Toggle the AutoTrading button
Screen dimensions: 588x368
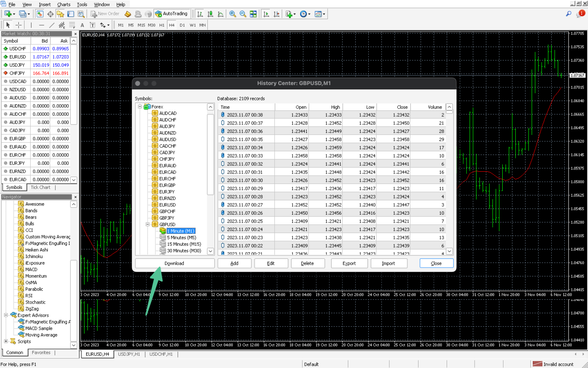tap(171, 14)
